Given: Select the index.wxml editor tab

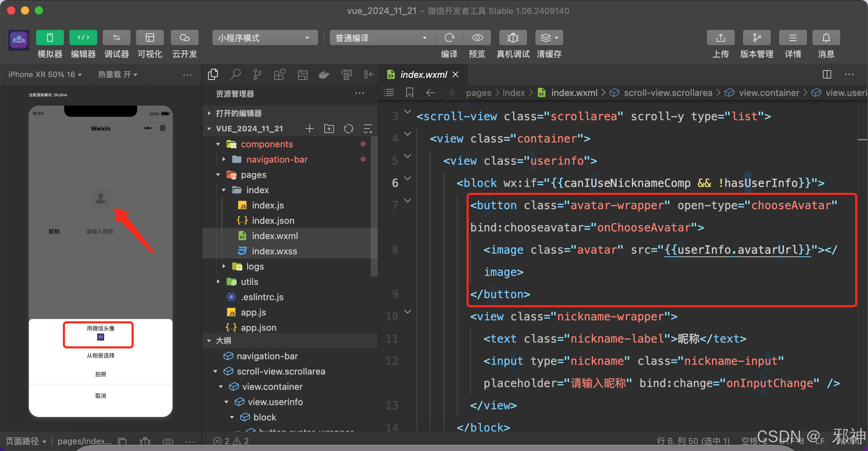Looking at the screenshot, I should 424,74.
